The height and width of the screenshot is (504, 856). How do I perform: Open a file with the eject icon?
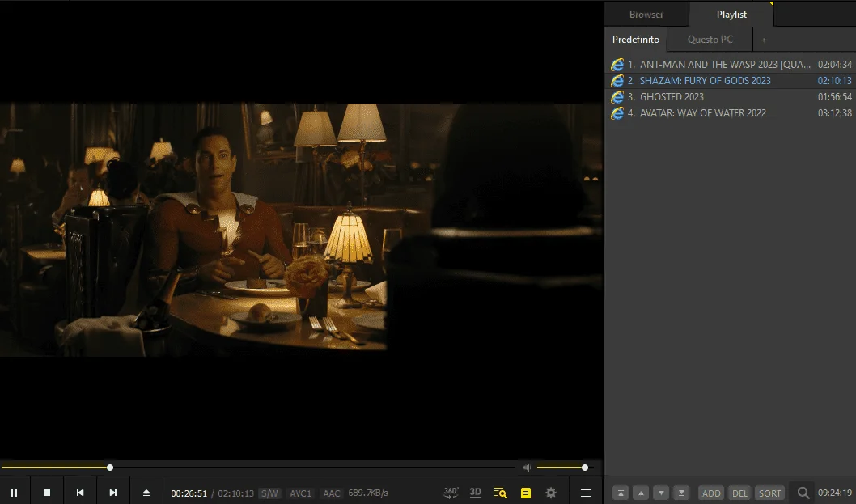146,493
